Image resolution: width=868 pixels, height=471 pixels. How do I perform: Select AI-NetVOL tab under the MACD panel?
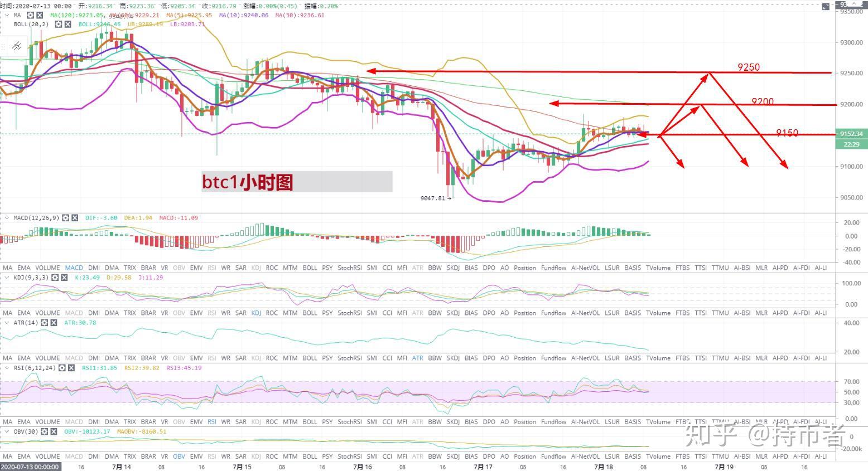click(585, 268)
